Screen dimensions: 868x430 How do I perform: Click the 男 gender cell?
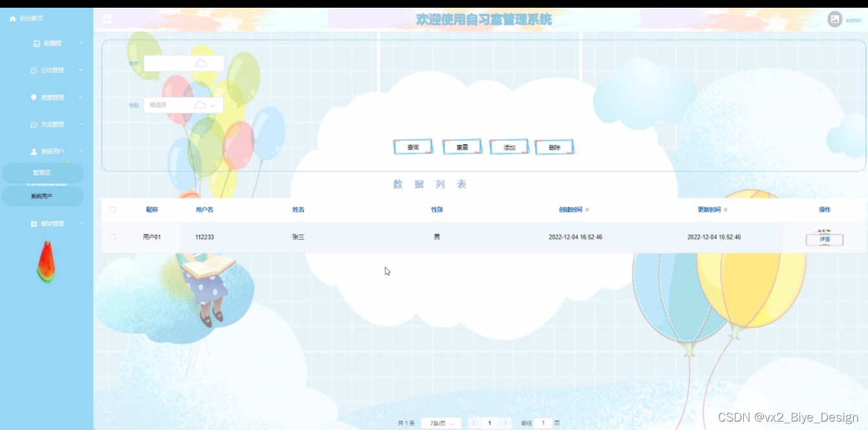[x=437, y=237]
